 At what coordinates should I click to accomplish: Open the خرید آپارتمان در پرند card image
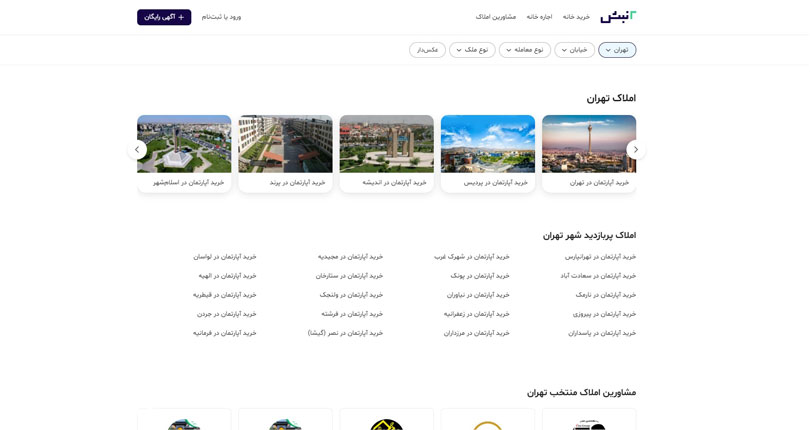pos(285,144)
